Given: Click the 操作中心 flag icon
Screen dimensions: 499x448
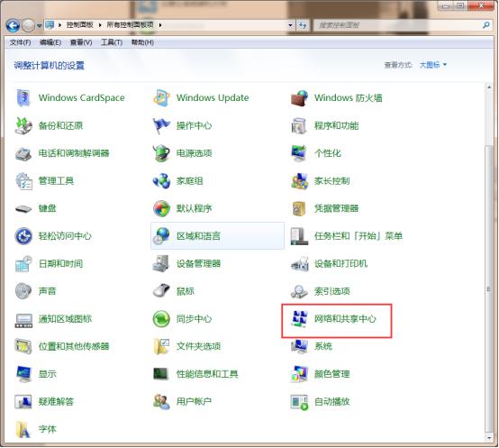Looking at the screenshot, I should 161,125.
